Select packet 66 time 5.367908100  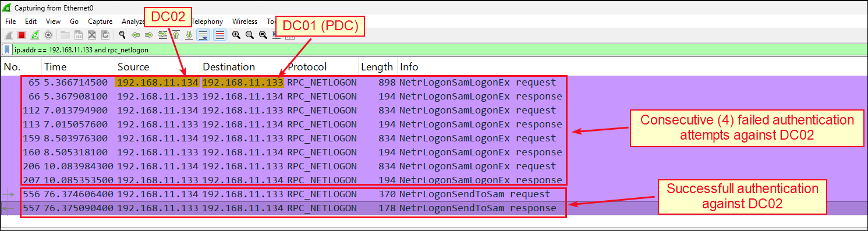point(76,97)
